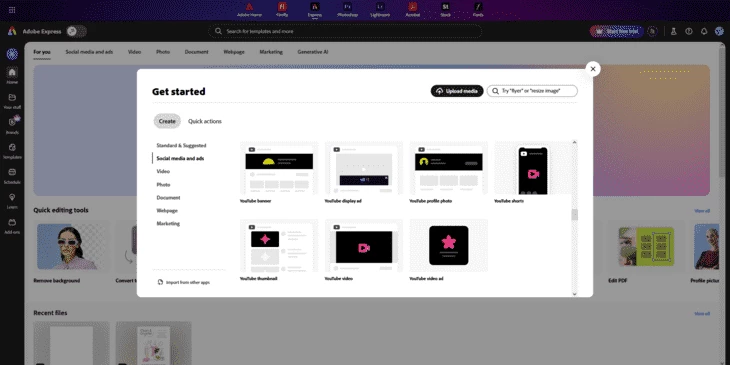The width and height of the screenshot is (730, 365).
Task: Open Adobe Home in the app switcher
Action: tap(250, 10)
